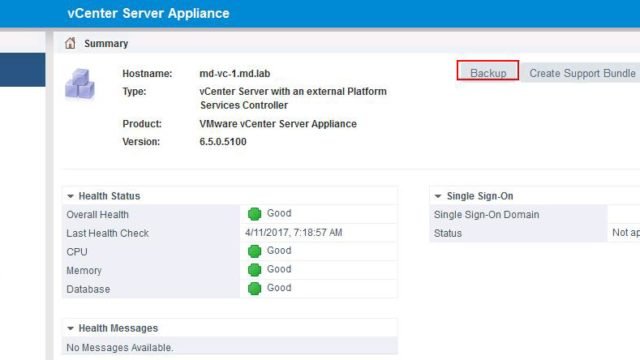Click the CPU row label

[x=77, y=252]
